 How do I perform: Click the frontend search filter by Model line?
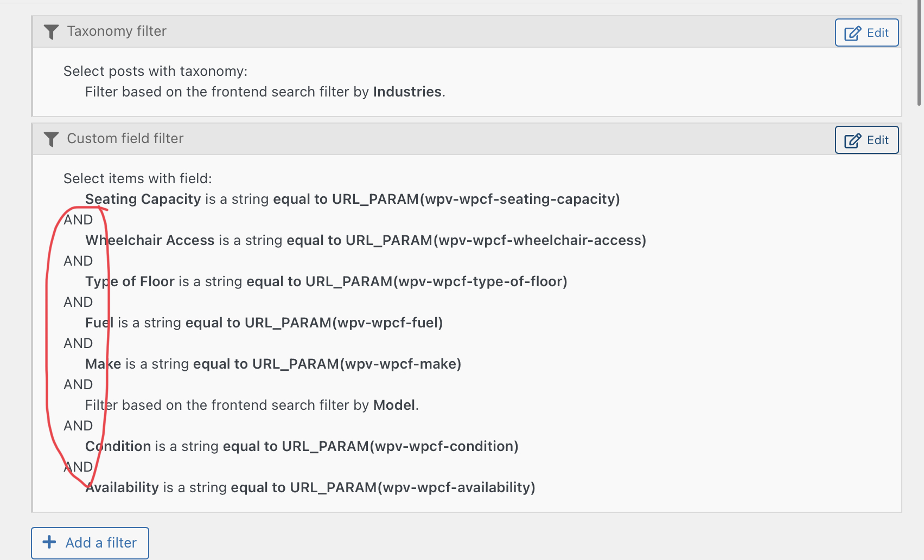(x=252, y=405)
